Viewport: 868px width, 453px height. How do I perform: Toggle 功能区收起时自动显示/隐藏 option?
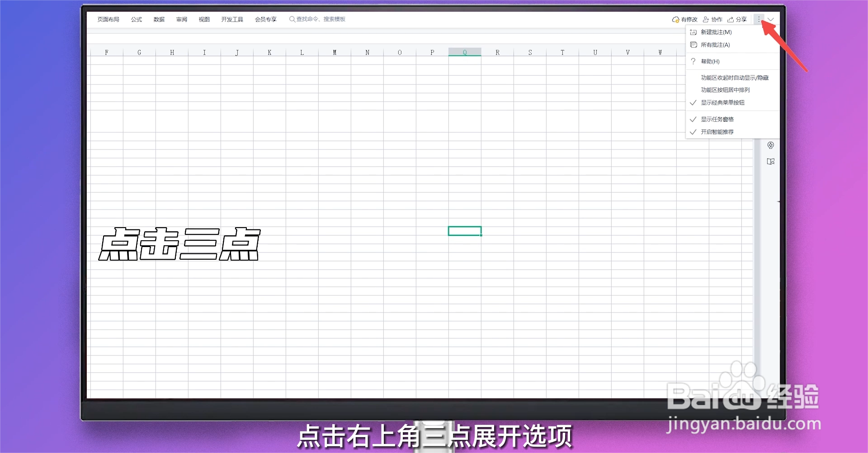coord(732,78)
